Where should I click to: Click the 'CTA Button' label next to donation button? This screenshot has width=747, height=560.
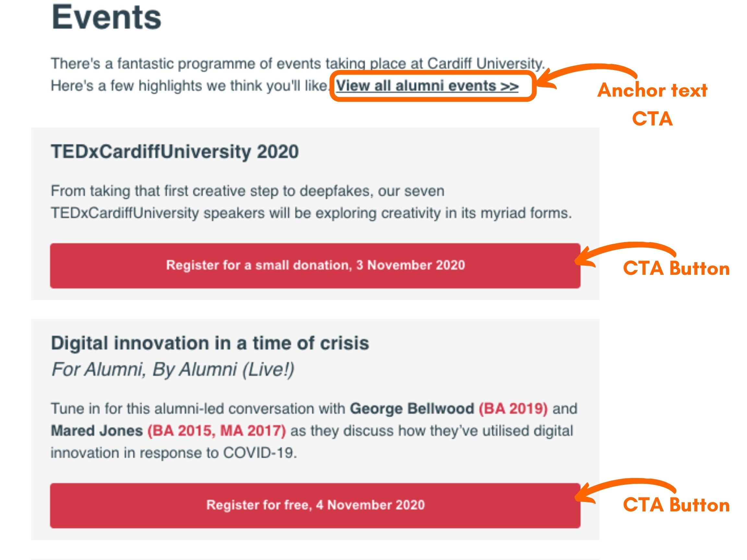(x=676, y=269)
